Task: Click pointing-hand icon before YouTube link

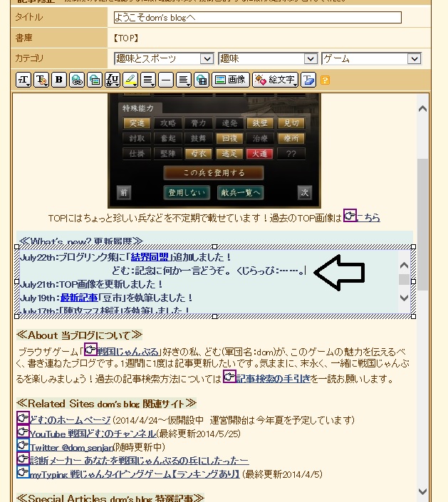Action: [23, 432]
